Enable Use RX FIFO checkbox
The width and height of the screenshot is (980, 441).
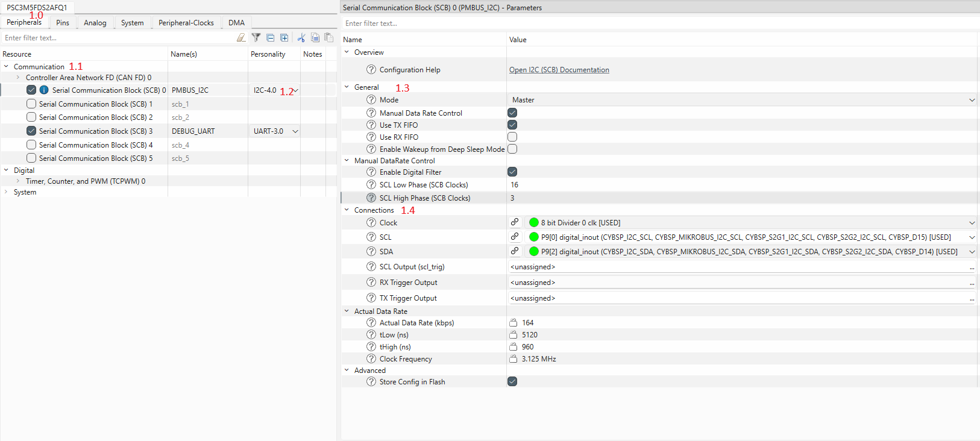512,137
